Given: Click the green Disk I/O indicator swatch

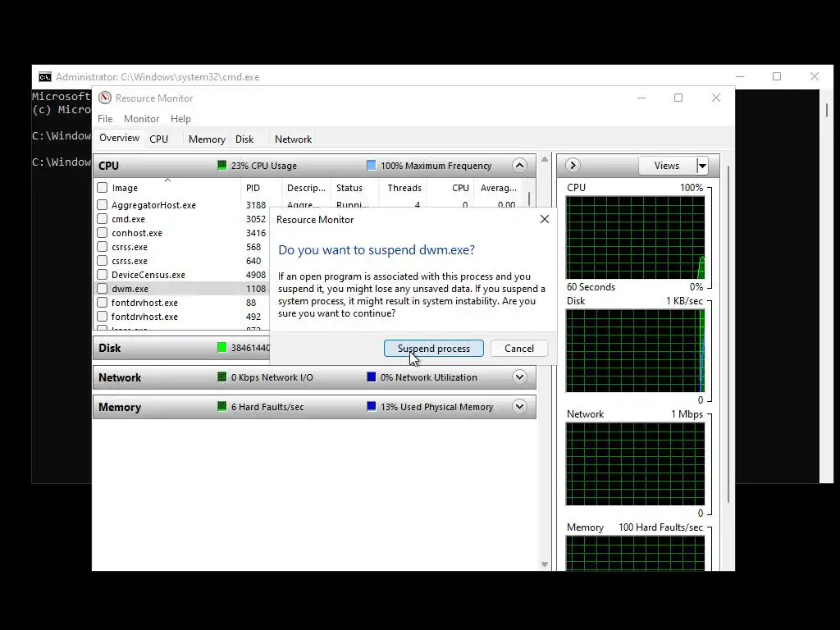Looking at the screenshot, I should [x=221, y=348].
